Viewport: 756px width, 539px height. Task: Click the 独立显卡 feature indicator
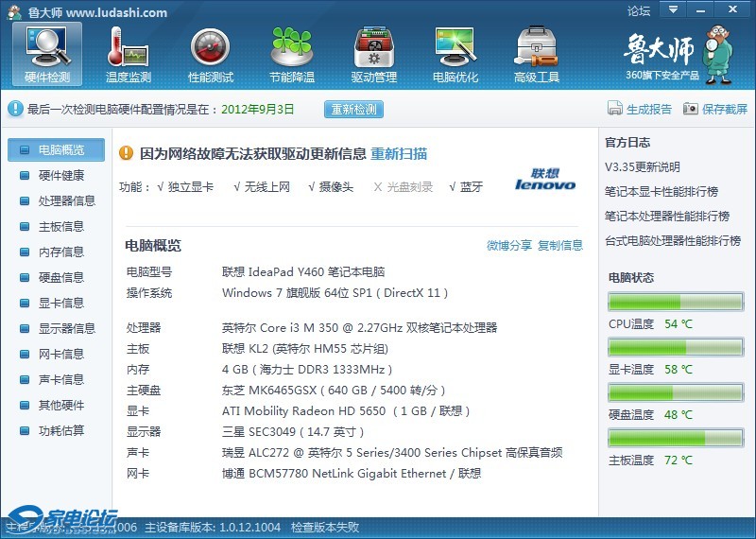(185, 187)
